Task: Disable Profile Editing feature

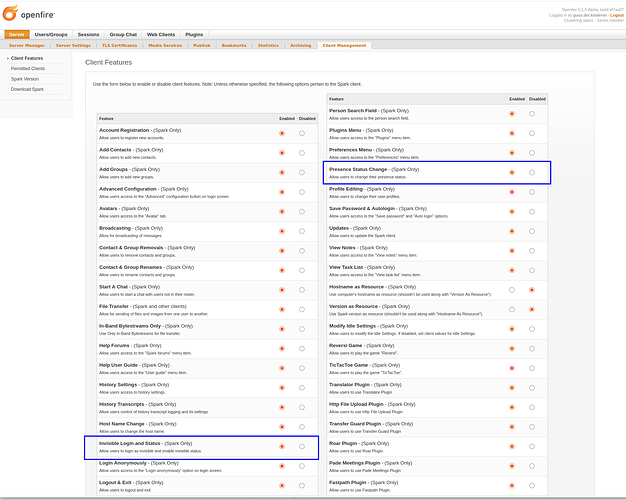Action: click(x=532, y=192)
